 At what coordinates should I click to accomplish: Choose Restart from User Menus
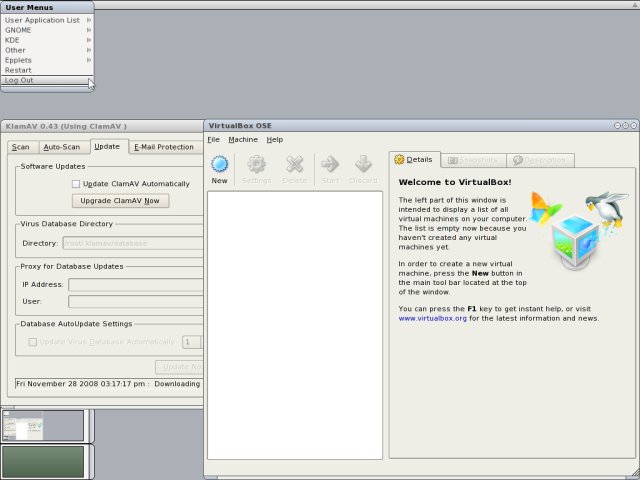[47, 70]
